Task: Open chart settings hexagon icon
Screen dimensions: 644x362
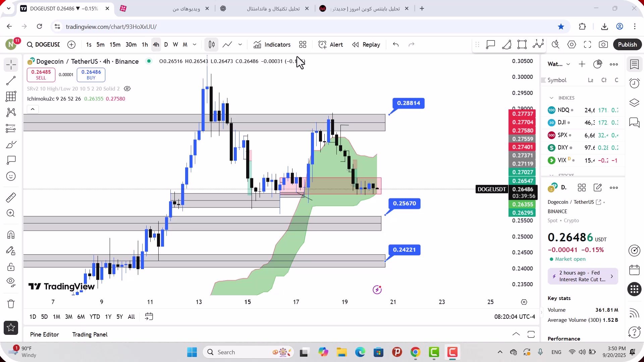Action: click(572, 45)
